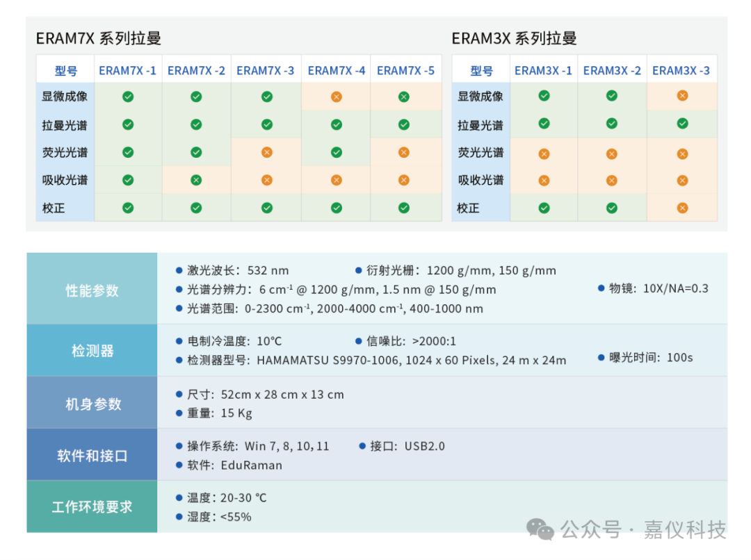This screenshot has width=751, height=560.
Task: Click the orange X for ERAM7X-4 显微成像
Action: [337, 97]
